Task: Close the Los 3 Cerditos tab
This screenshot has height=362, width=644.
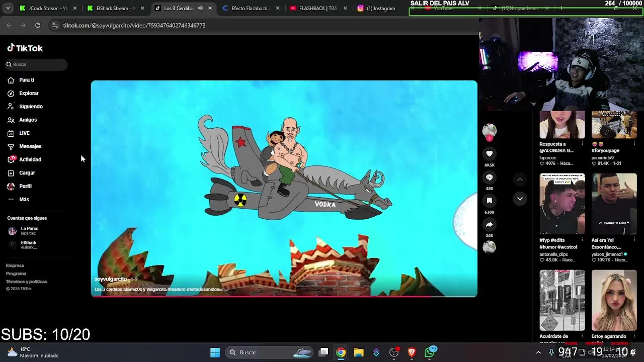Action: pos(210,8)
